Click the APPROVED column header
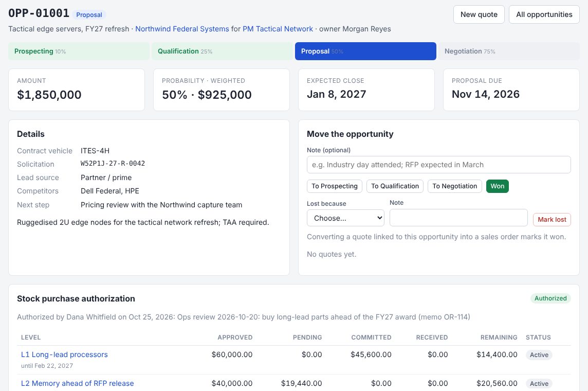588x391 pixels. click(x=235, y=337)
